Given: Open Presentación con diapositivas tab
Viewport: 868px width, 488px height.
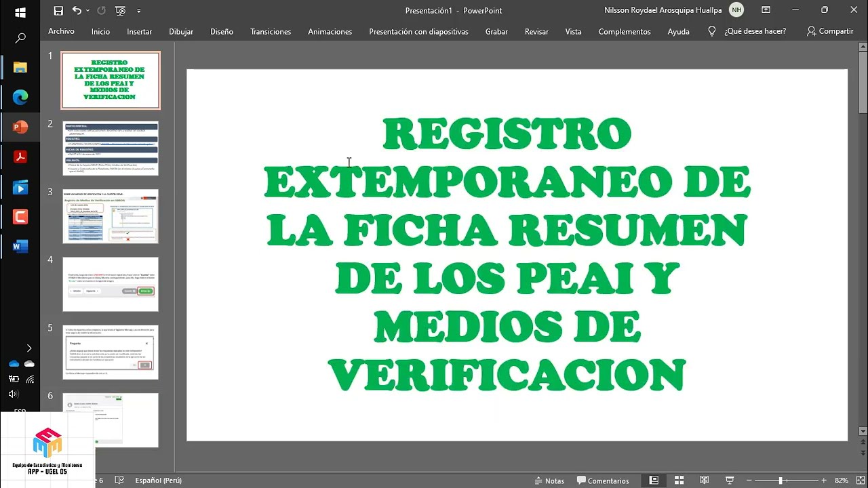Looking at the screenshot, I should (418, 31).
